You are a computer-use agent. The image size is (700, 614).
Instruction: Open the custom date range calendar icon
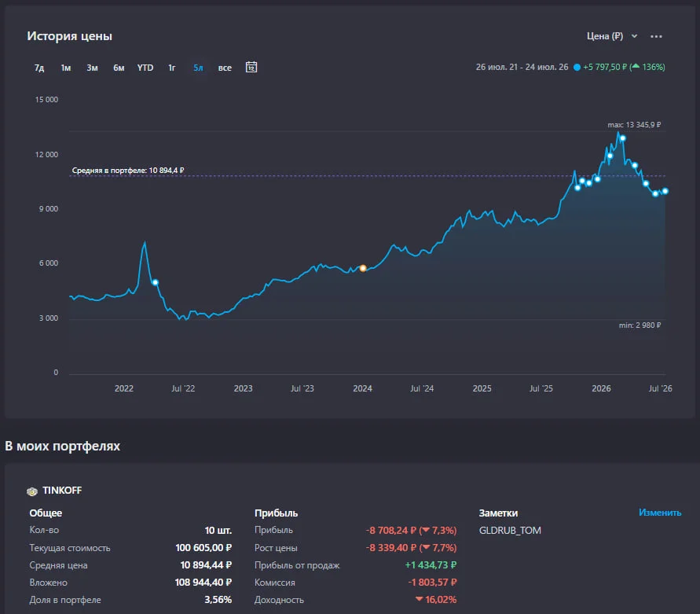(251, 67)
